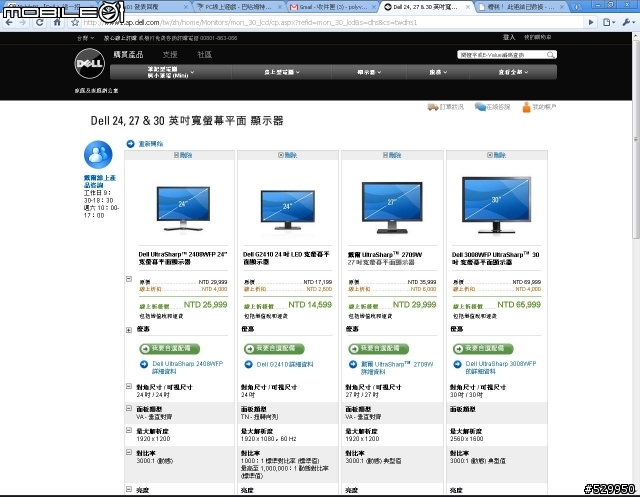Open the 台灣 region dropdown
The image size is (640, 497).
[86, 38]
